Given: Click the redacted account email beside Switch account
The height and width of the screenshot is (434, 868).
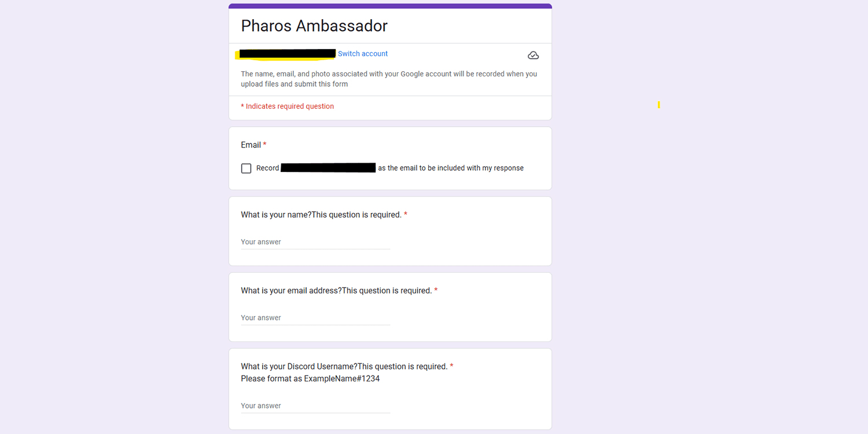Looking at the screenshot, I should (x=288, y=54).
